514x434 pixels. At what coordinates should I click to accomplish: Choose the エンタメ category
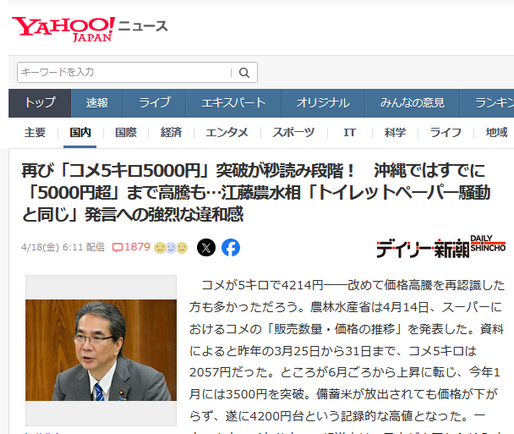click(x=227, y=133)
